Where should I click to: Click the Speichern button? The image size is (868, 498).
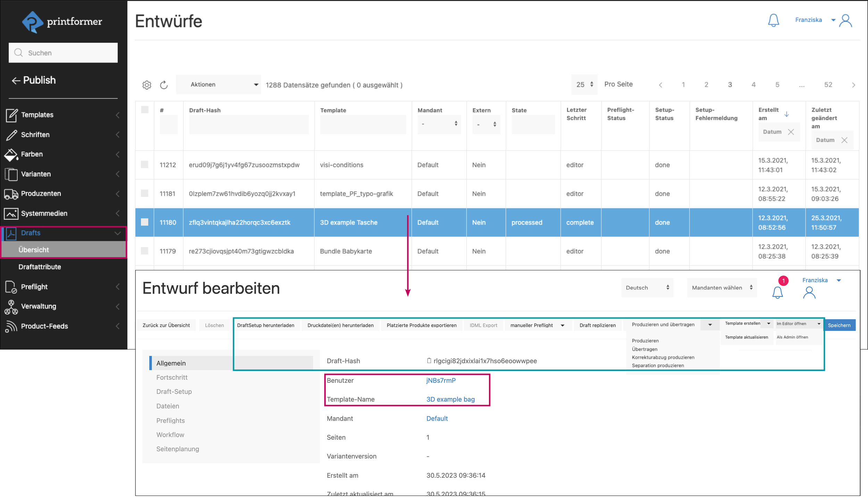coord(839,326)
